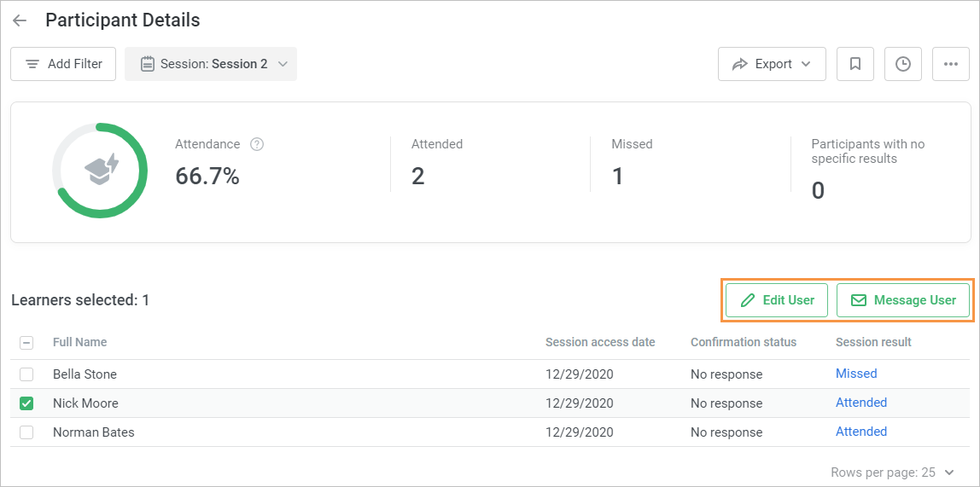Expand the Session 2 filter dropdown
The height and width of the screenshot is (487, 980).
[211, 64]
